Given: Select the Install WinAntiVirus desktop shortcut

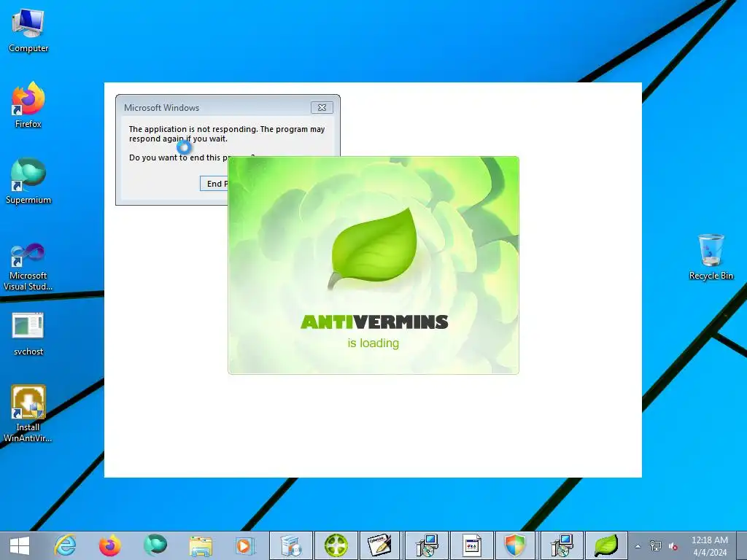Looking at the screenshot, I should tap(28, 413).
